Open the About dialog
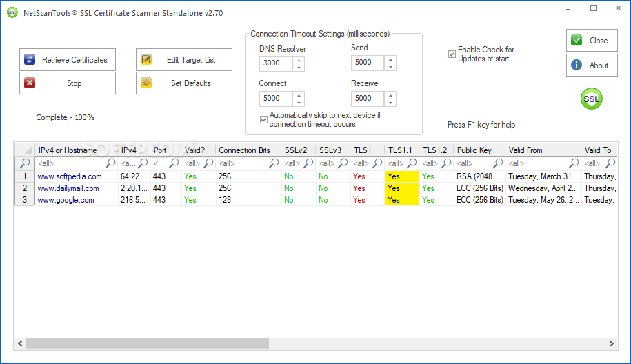631x364 pixels. [x=592, y=65]
